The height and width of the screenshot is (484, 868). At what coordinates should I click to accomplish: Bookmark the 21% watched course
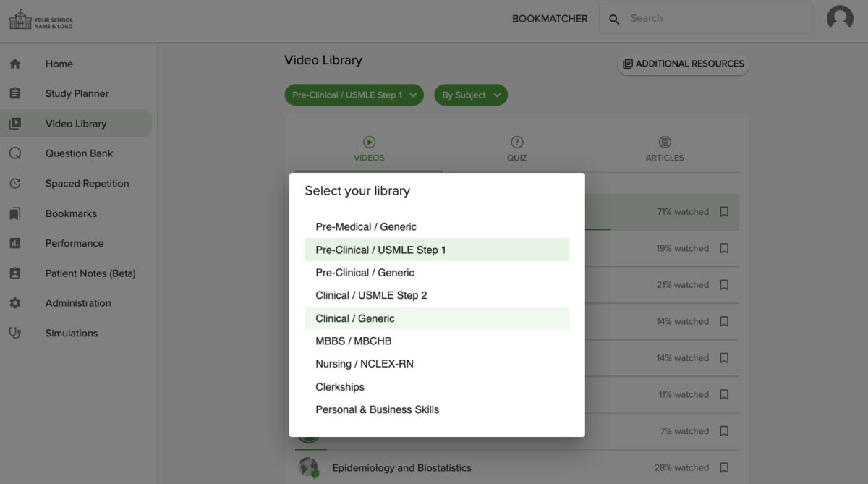724,285
